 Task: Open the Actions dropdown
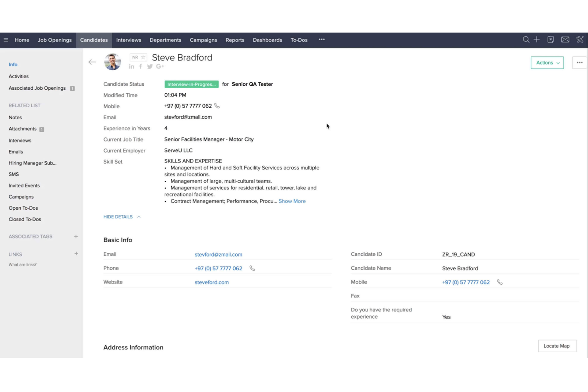[x=547, y=62]
